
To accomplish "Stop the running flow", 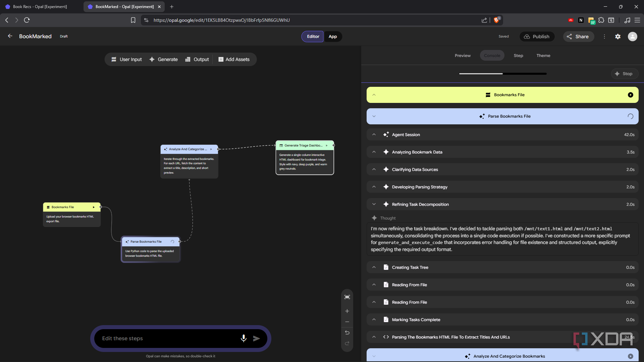I will tap(624, 74).
